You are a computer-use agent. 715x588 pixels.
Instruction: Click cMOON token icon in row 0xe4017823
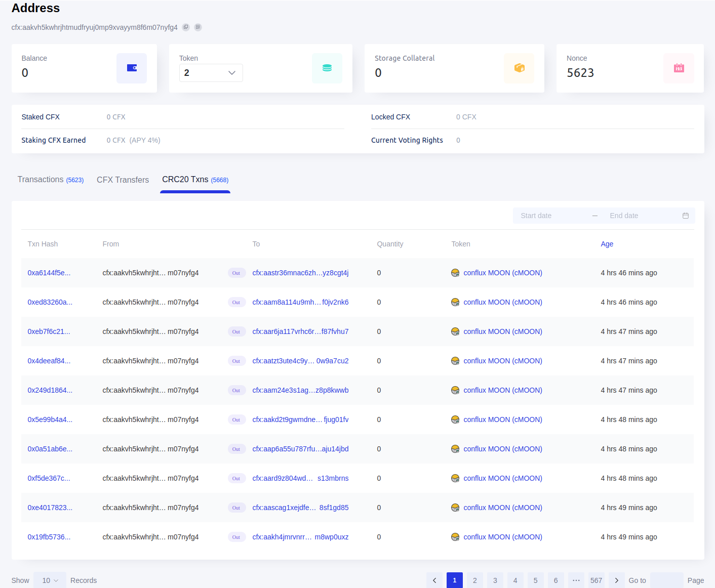455,508
